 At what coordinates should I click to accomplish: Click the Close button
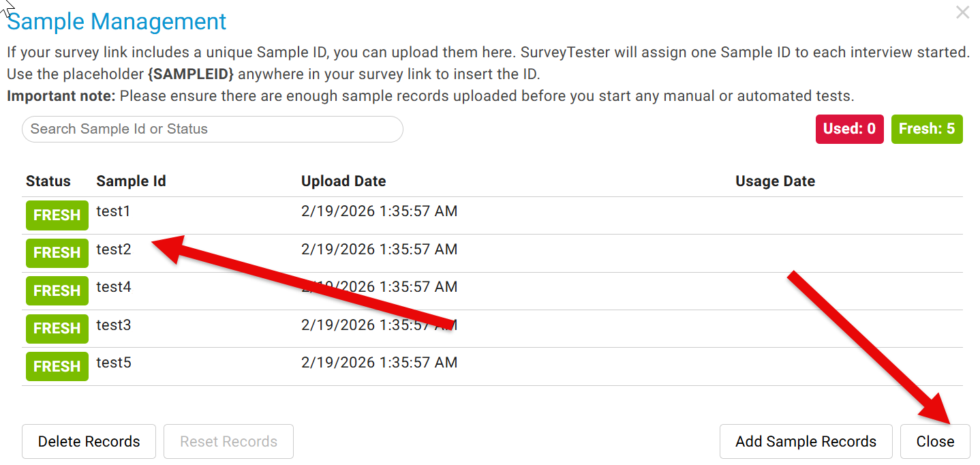(934, 442)
